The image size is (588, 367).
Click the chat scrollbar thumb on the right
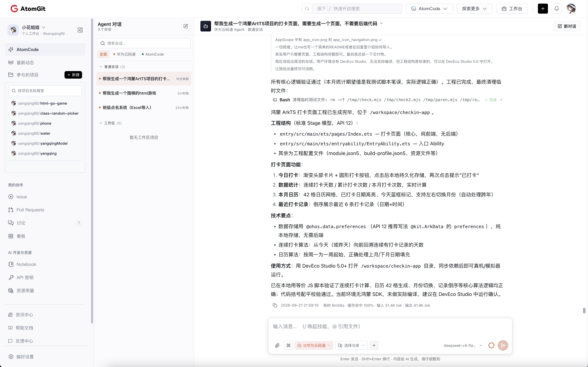[584, 311]
